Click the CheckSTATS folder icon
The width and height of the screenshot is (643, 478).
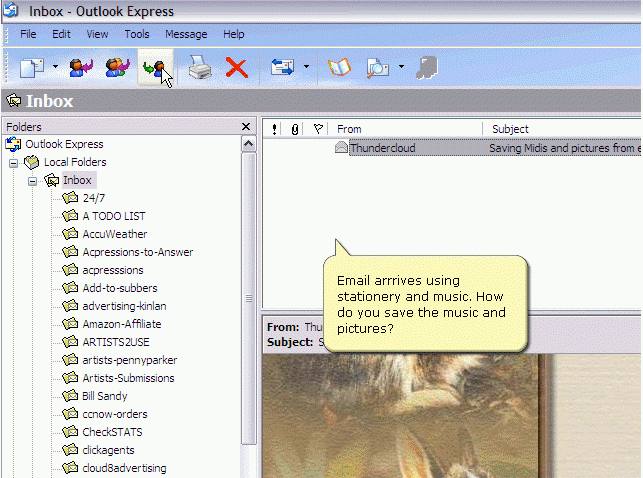click(x=70, y=432)
